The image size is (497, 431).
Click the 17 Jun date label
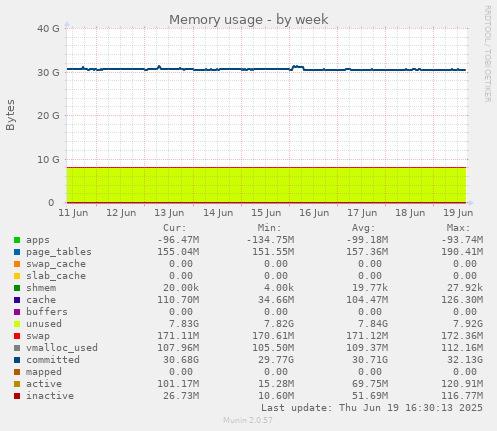(362, 213)
